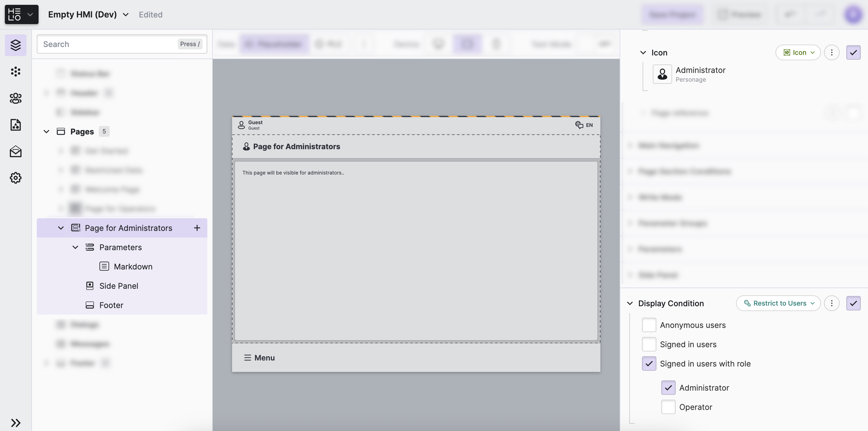Open the settings gear in sidebar
Image resolution: width=868 pixels, height=431 pixels.
coord(15,178)
